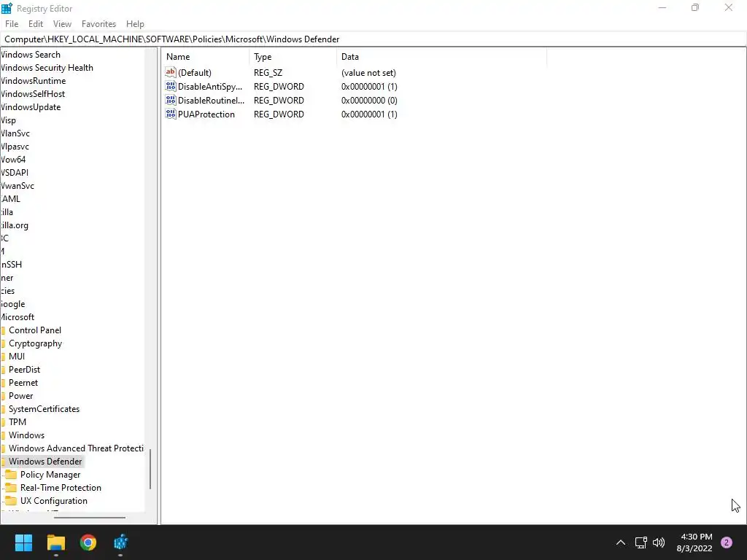Select the SystemCertificates key

[x=44, y=409]
